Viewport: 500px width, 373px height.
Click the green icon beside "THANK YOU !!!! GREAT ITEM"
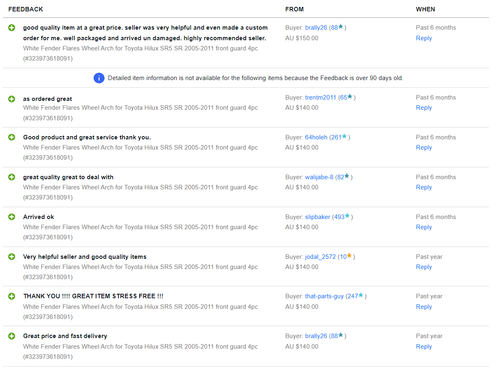(12, 296)
